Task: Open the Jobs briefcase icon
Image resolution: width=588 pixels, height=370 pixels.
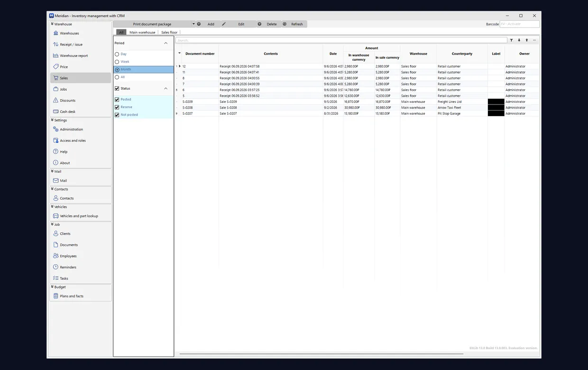Action: [55, 89]
